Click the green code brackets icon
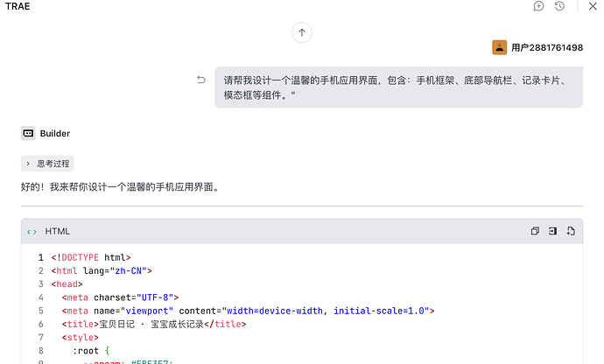This screenshot has height=364, width=604. point(32,232)
